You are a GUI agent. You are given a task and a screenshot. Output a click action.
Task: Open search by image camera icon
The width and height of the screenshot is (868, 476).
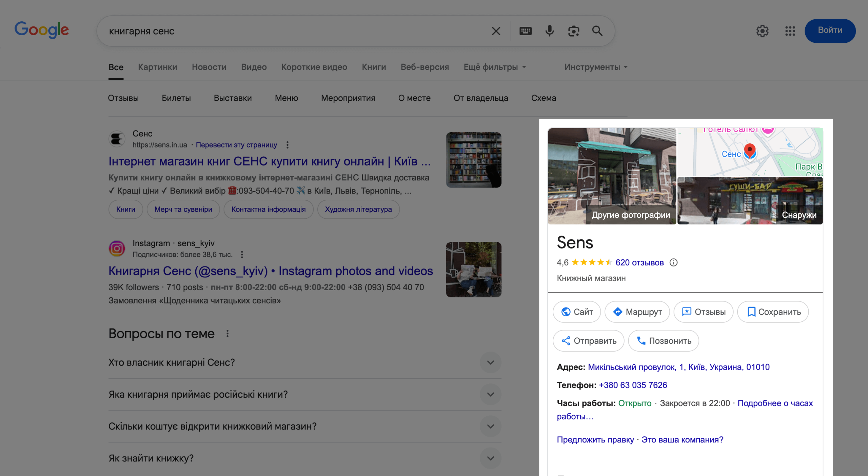pyautogui.click(x=574, y=31)
